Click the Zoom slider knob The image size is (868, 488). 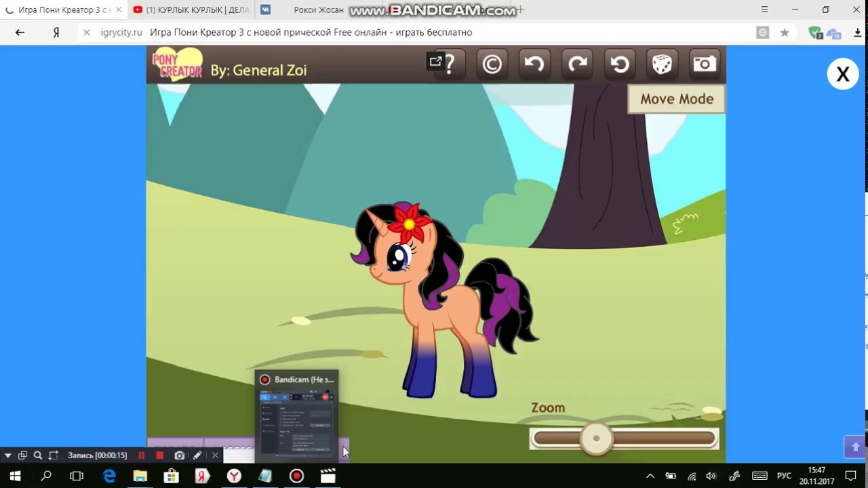596,439
